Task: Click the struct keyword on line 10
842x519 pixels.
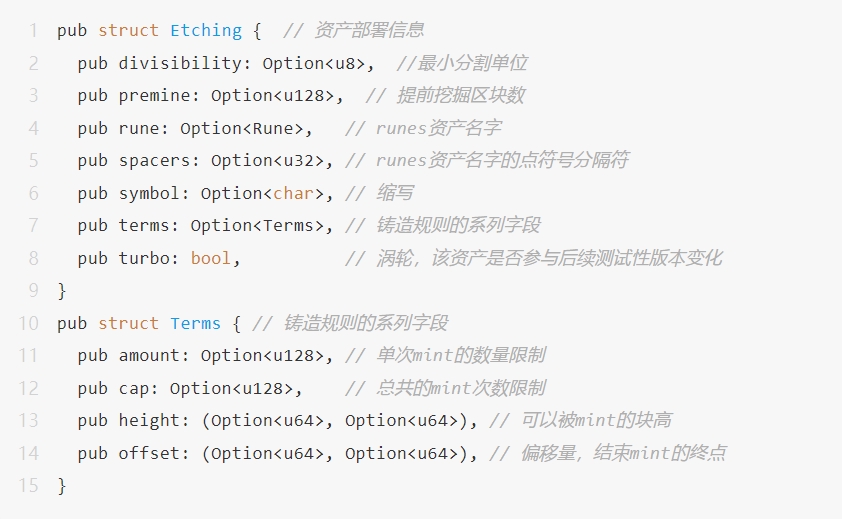Action: click(x=128, y=323)
